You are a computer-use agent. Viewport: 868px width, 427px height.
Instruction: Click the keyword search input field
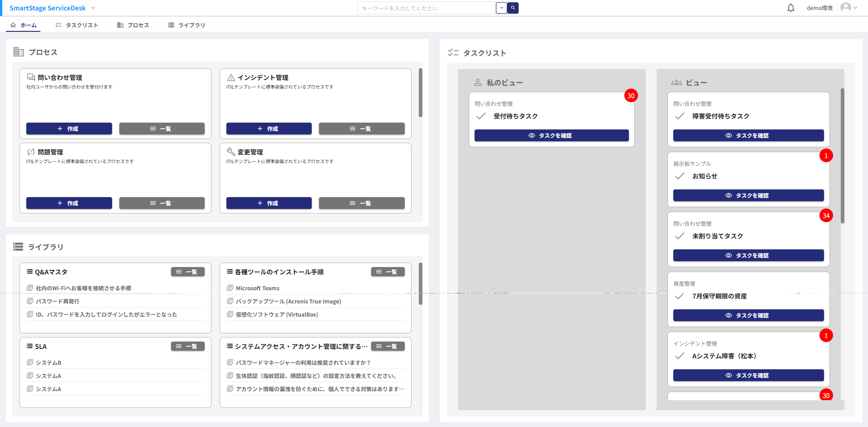[x=427, y=8]
